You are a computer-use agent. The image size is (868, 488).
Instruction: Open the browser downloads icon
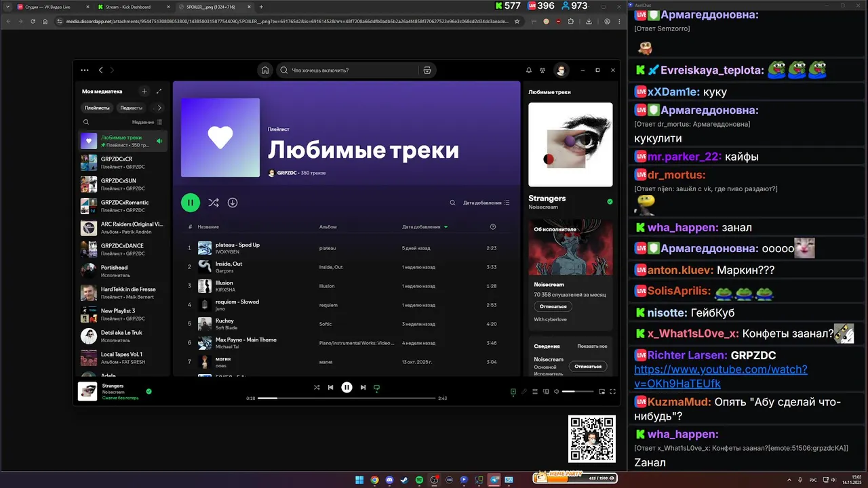pos(589,21)
